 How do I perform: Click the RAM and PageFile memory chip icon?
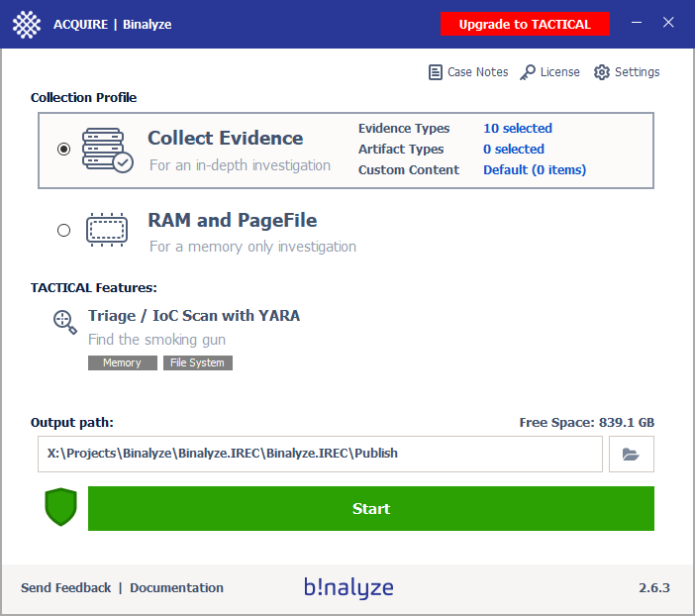(106, 230)
